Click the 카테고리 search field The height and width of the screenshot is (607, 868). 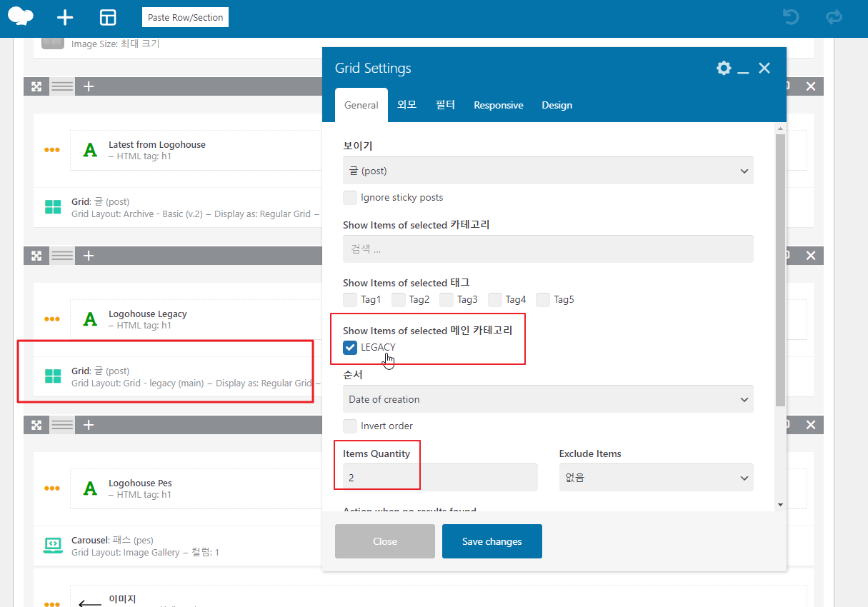point(548,249)
